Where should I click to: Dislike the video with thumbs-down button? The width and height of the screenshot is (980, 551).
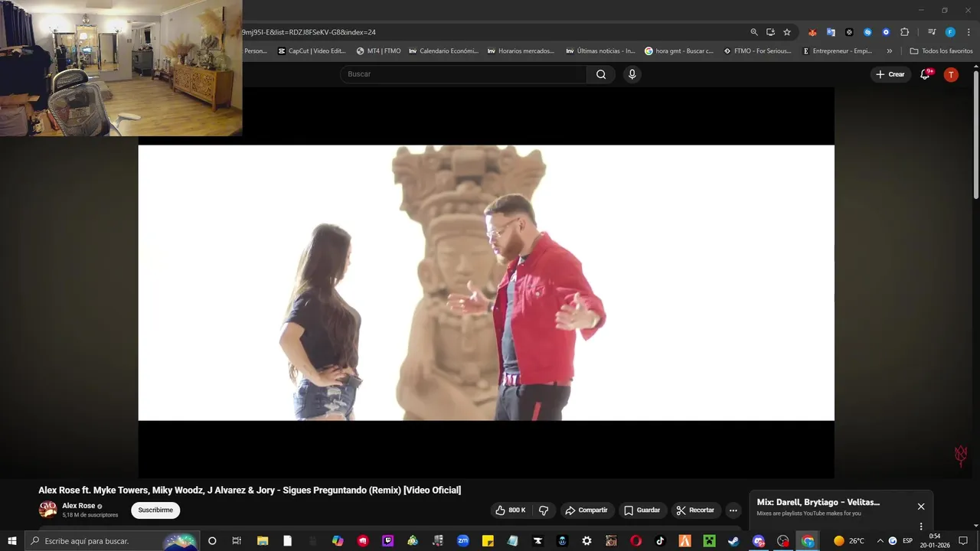click(x=544, y=510)
